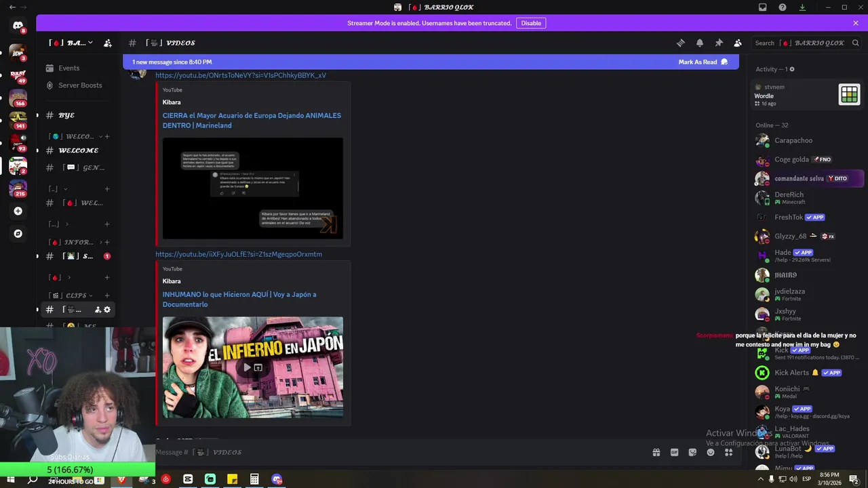Open server with 166 badge
This screenshot has height=488, width=868.
pos(18,98)
